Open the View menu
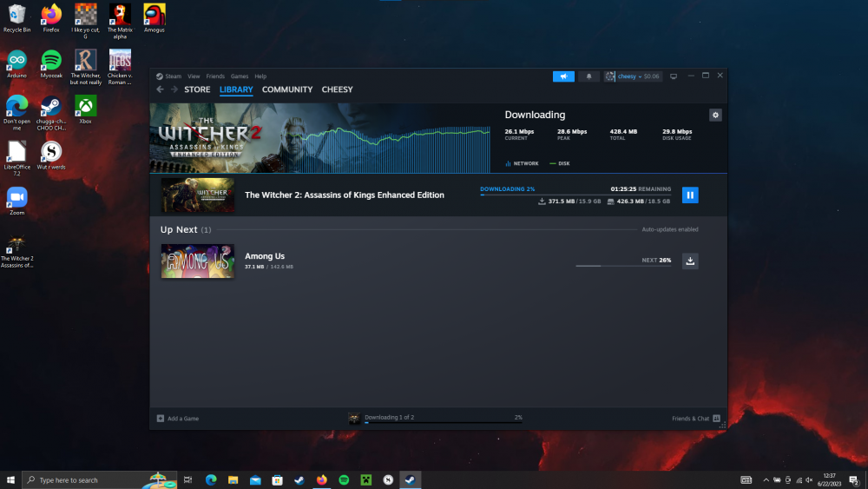Image resolution: width=868 pixels, height=489 pixels. pos(194,76)
